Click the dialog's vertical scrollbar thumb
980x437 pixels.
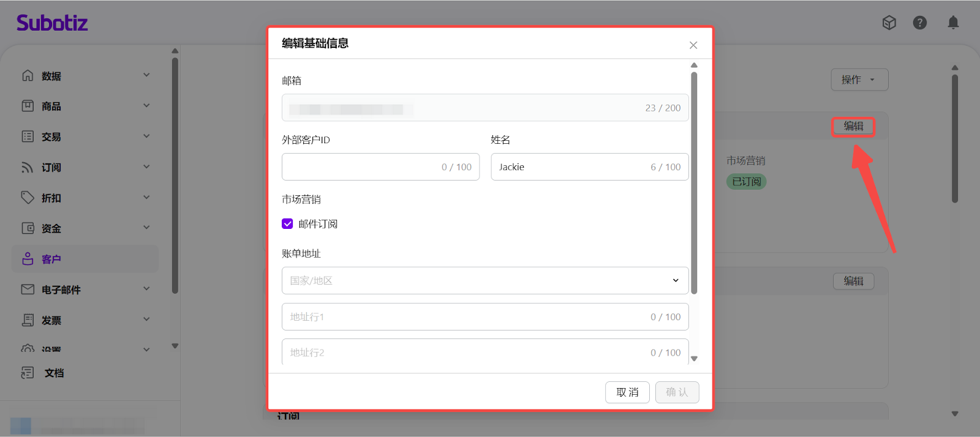(694, 182)
